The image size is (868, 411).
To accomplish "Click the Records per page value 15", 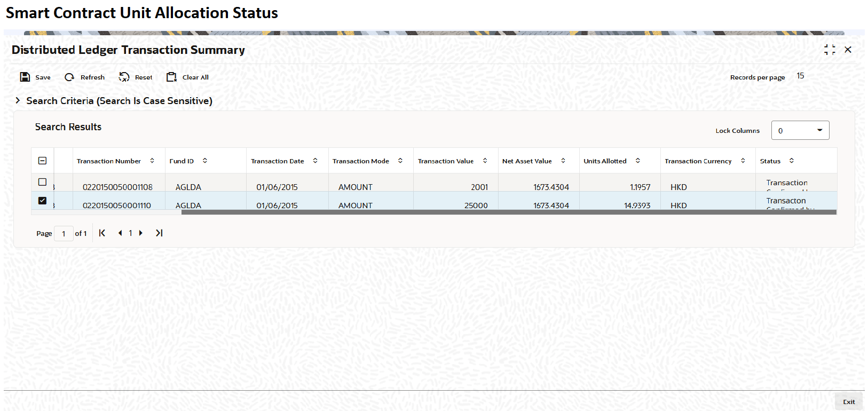I will pos(800,76).
